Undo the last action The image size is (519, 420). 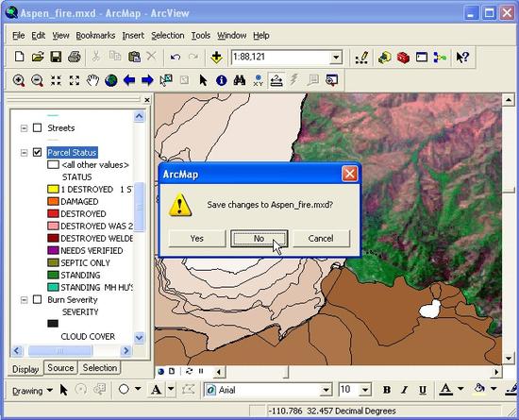(x=176, y=57)
